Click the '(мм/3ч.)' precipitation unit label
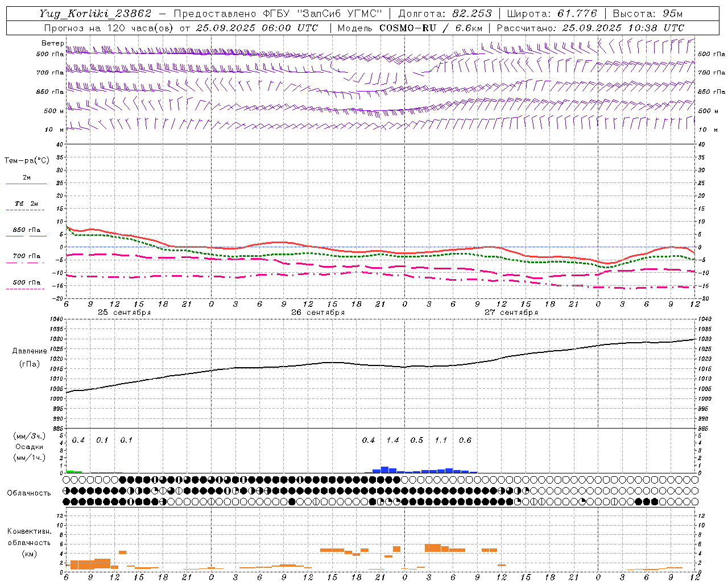Viewport: 728px width, 582px height. pyautogui.click(x=30, y=436)
